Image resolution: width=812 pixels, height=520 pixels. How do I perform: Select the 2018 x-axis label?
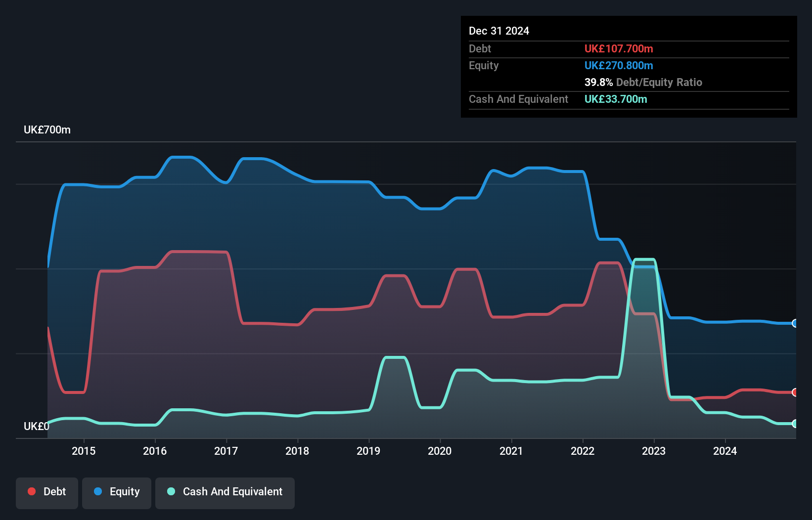(x=297, y=451)
